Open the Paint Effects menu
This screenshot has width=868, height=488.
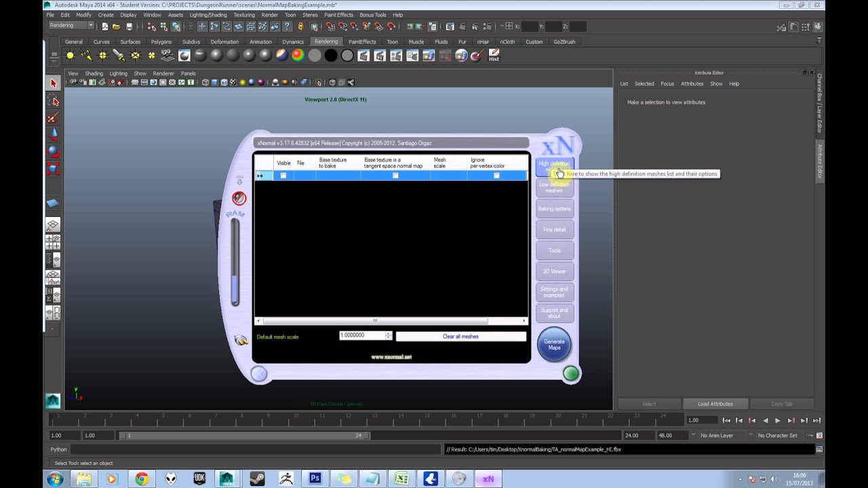[x=338, y=15]
